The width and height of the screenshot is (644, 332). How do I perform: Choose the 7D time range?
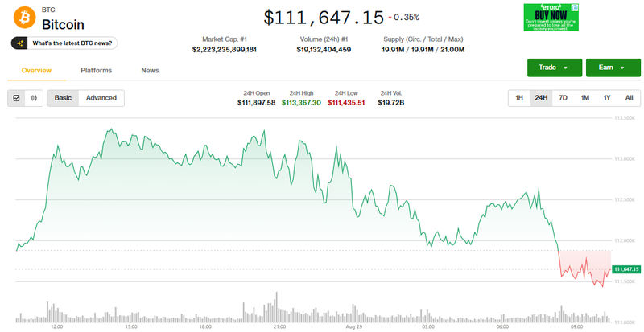coord(563,98)
